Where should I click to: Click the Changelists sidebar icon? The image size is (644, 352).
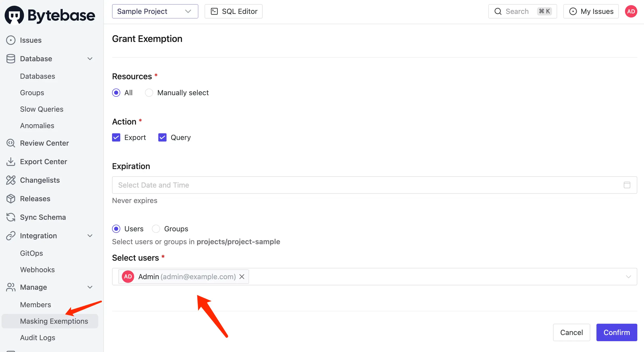coord(11,180)
